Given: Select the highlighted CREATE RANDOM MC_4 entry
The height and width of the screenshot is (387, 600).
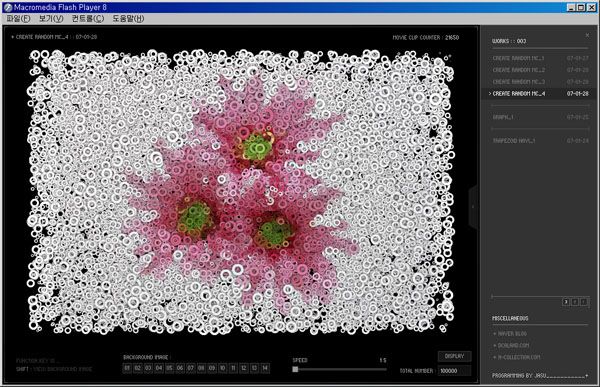Looking at the screenshot, I should (539, 94).
